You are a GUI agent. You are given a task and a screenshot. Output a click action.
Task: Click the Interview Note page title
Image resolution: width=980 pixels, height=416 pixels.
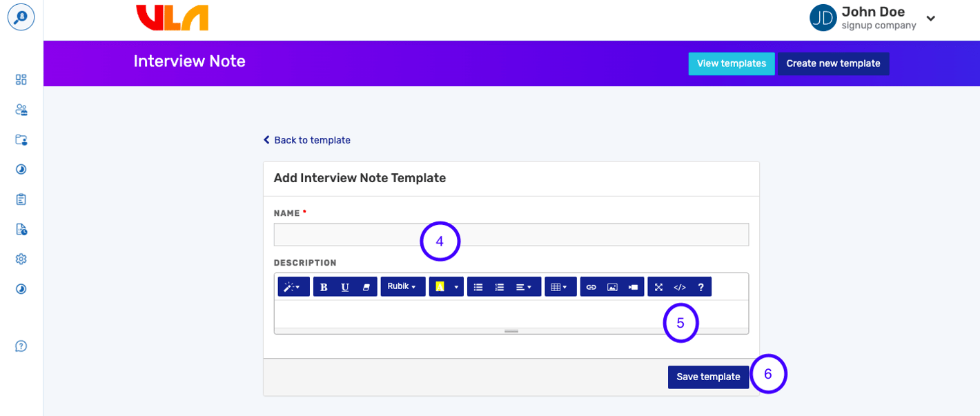coord(190,61)
